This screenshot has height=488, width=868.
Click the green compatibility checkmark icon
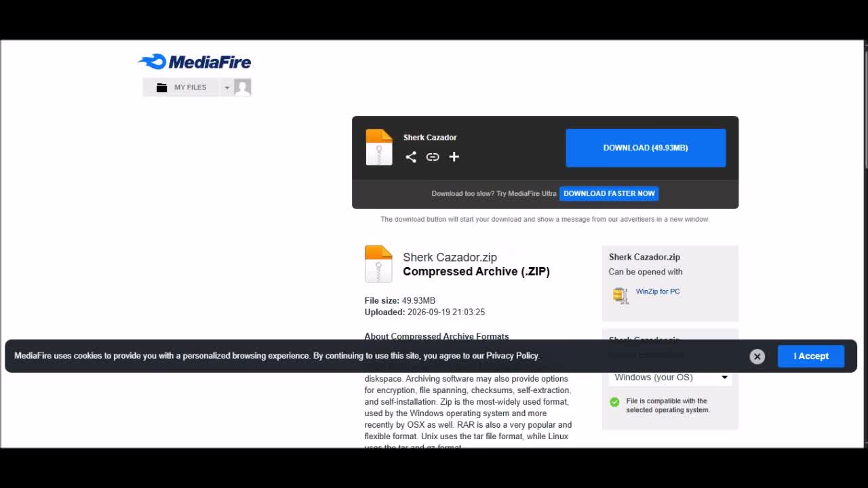click(x=614, y=402)
